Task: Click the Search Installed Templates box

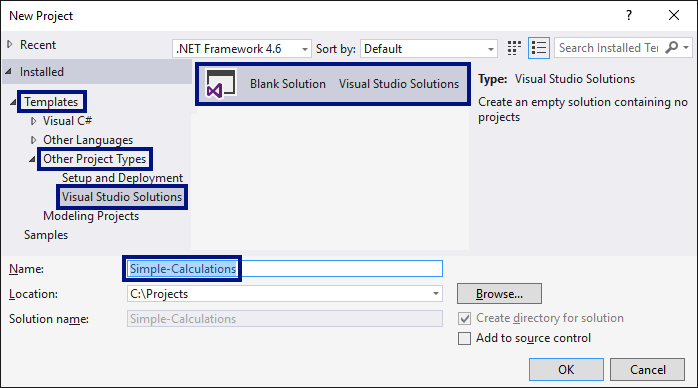Action: coord(609,48)
